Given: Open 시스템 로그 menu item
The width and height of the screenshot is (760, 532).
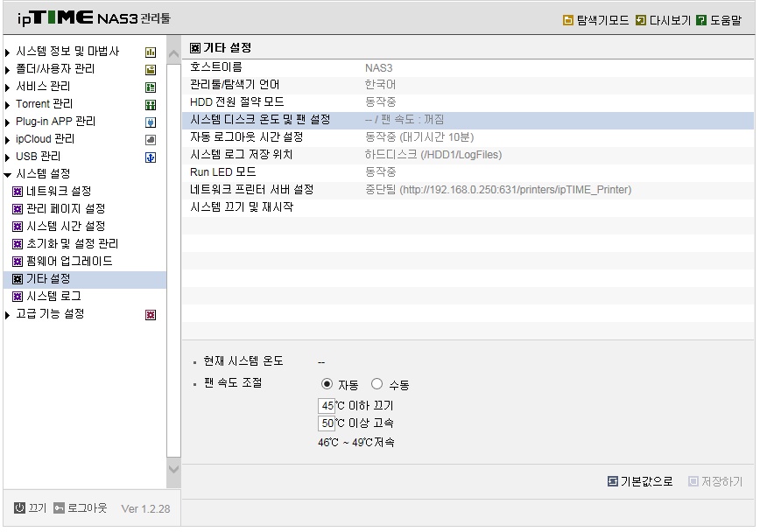Looking at the screenshot, I should coord(53,296).
